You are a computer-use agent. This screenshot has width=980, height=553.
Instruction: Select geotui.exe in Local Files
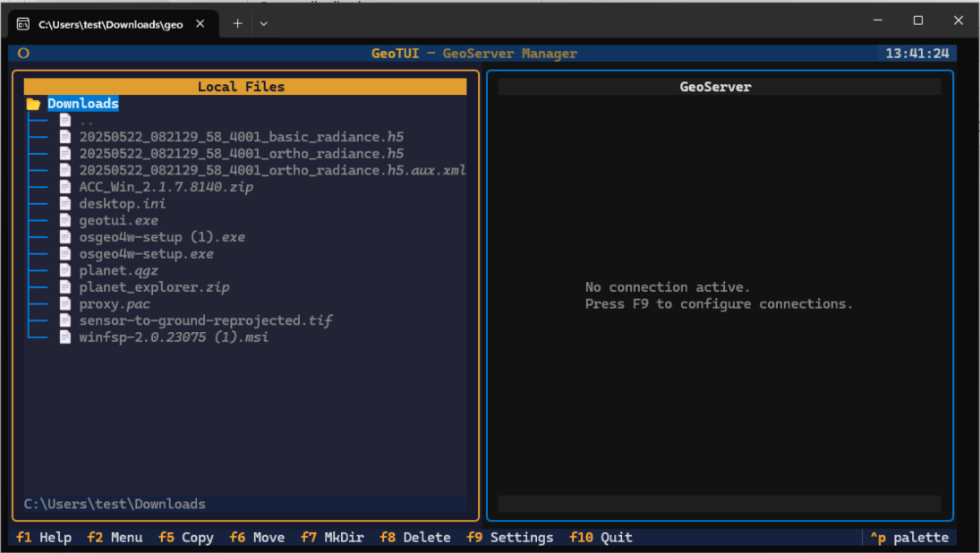[x=119, y=220]
